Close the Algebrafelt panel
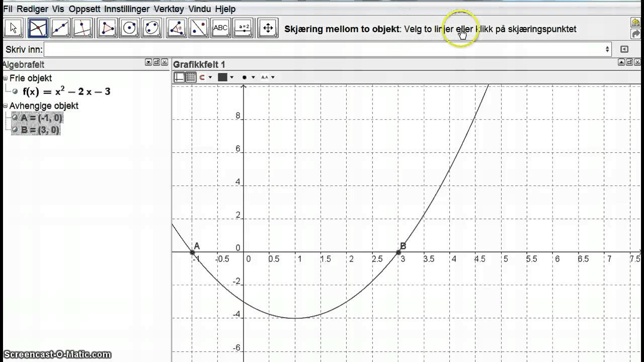The width and height of the screenshot is (644, 362). point(165,62)
